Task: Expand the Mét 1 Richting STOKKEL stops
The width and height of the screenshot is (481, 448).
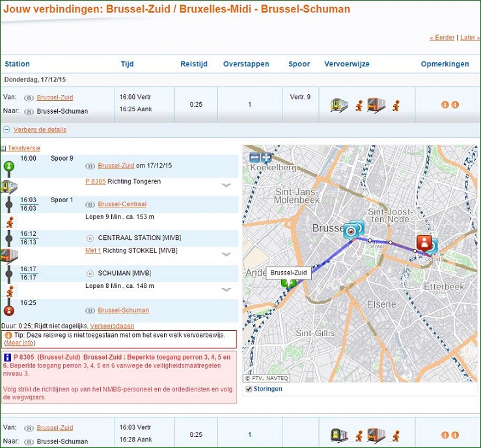Action: pyautogui.click(x=226, y=254)
